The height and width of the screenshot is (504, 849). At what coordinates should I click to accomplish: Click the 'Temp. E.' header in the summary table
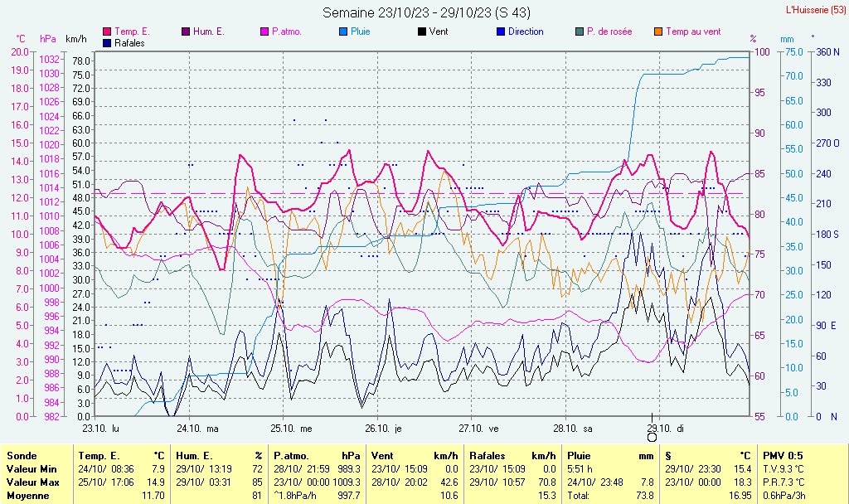click(99, 456)
